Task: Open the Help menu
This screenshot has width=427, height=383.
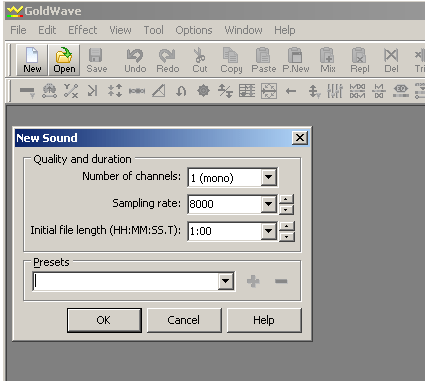Action: tap(284, 30)
